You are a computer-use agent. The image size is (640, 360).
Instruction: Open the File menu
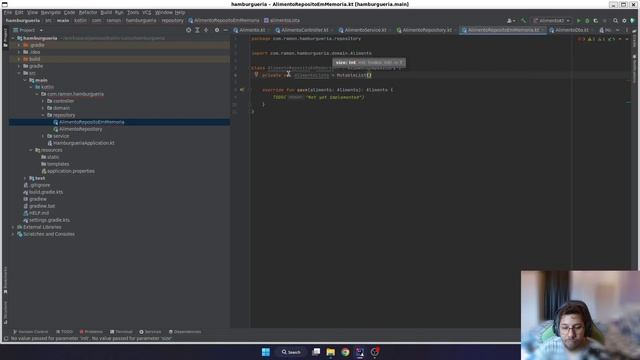click(x=8, y=13)
